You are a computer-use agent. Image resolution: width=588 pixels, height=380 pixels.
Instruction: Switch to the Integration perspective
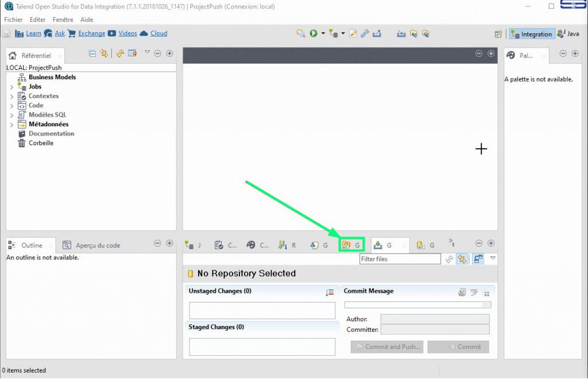531,34
